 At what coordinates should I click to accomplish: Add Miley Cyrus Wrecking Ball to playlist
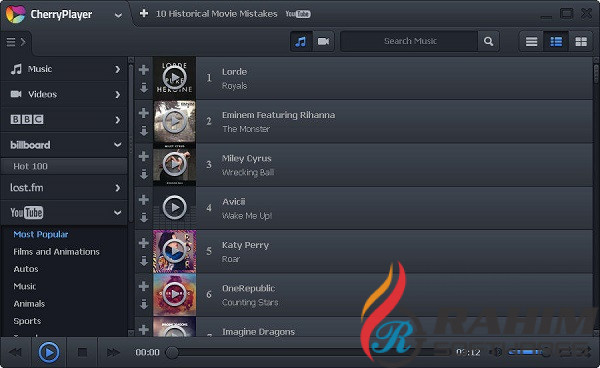(x=144, y=156)
